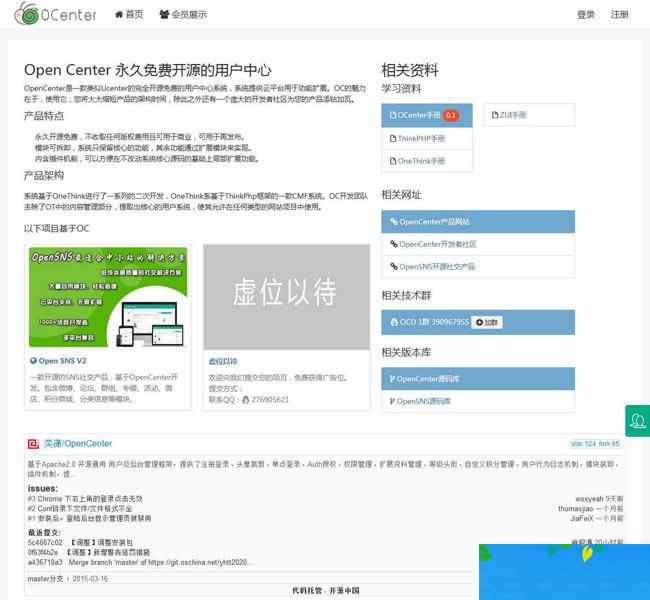Viewport: 650px width, 600px height.
Task: Click the 注册 register link
Action: tap(620, 15)
